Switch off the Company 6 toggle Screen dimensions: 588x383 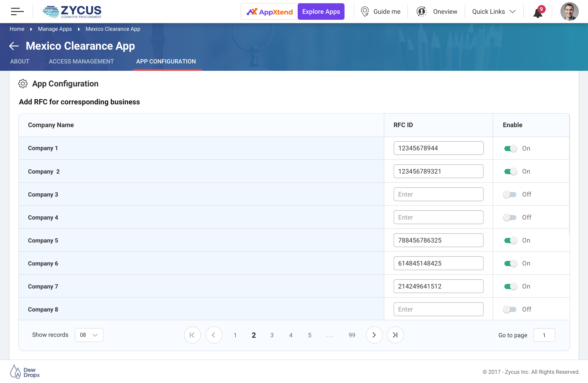pyautogui.click(x=510, y=263)
